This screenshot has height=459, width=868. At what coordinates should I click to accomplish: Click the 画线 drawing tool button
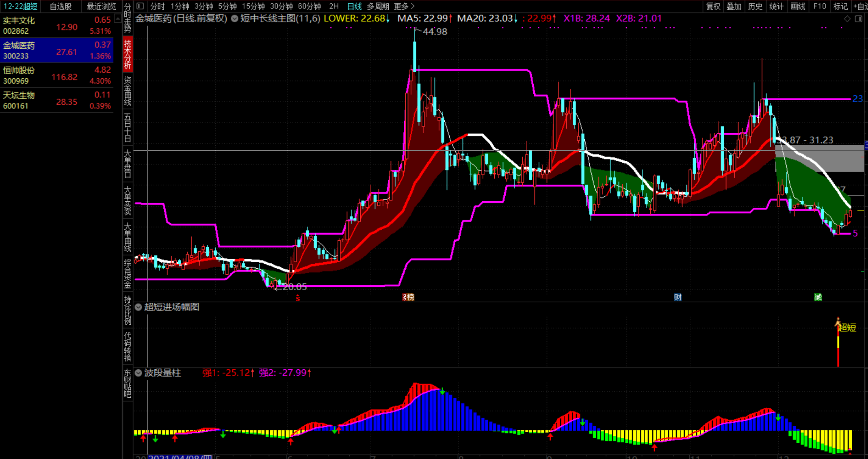click(x=798, y=6)
